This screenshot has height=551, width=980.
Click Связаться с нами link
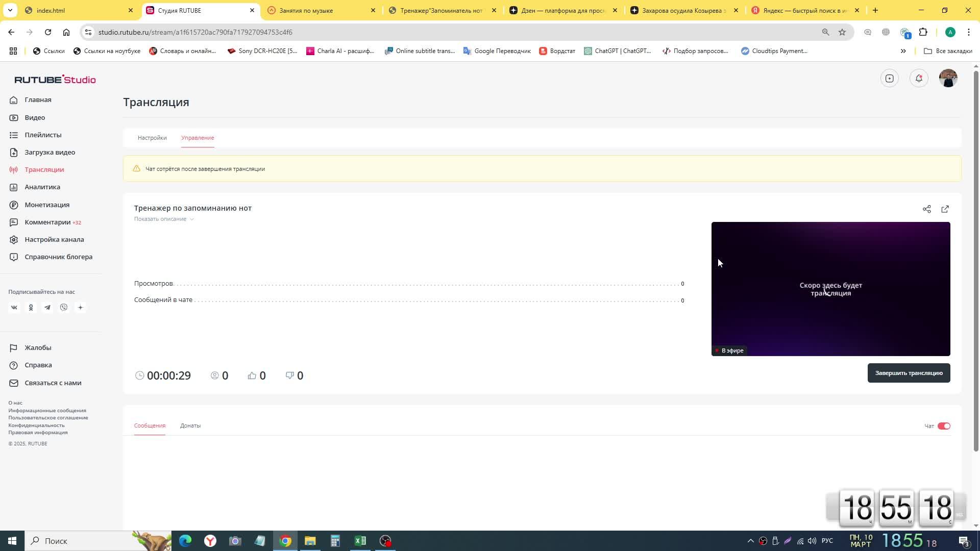(x=53, y=383)
